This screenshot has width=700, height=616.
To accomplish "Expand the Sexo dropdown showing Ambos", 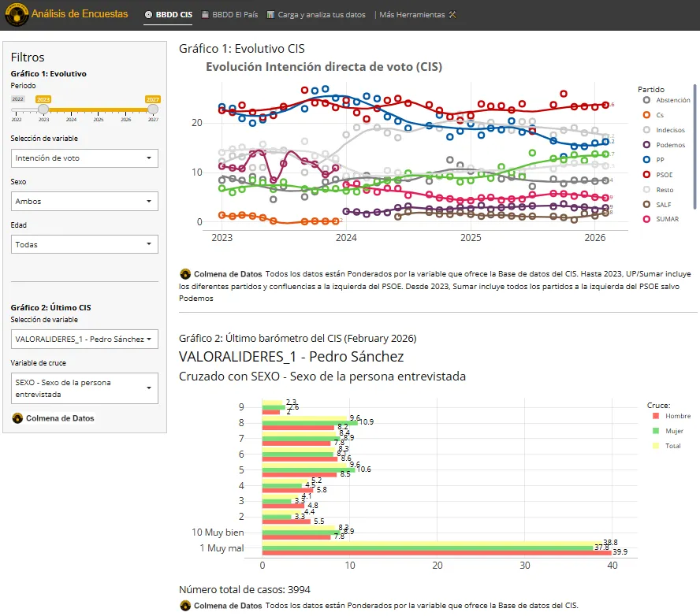I will pyautogui.click(x=84, y=202).
